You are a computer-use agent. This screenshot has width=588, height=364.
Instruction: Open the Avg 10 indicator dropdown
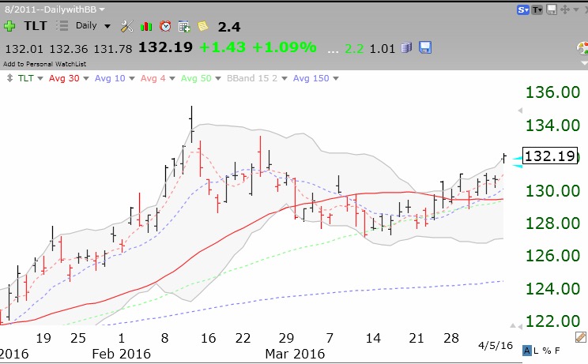coord(132,79)
